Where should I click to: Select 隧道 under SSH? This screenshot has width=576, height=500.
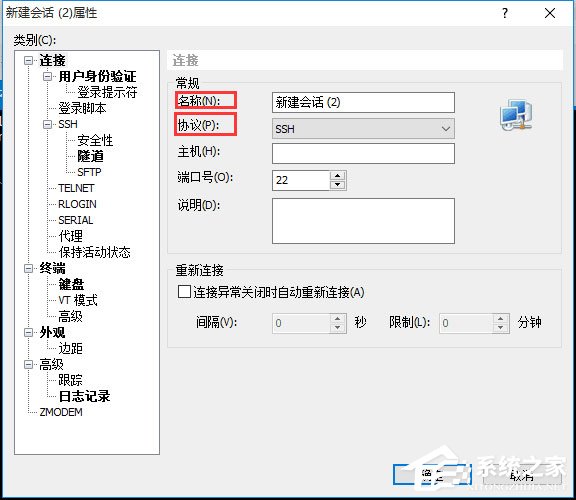(90, 157)
